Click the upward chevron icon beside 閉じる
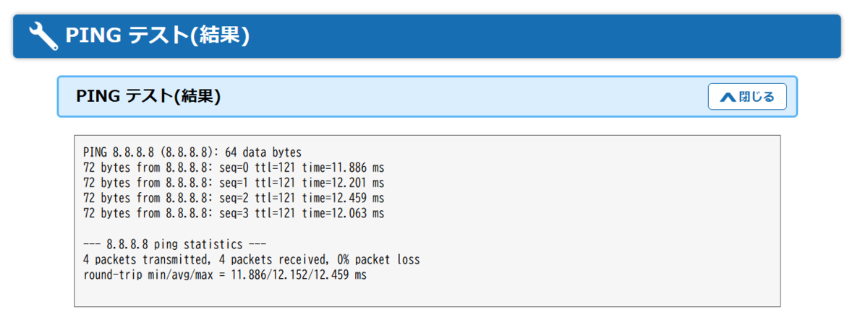Viewport: 868px width, 312px height. (x=728, y=97)
